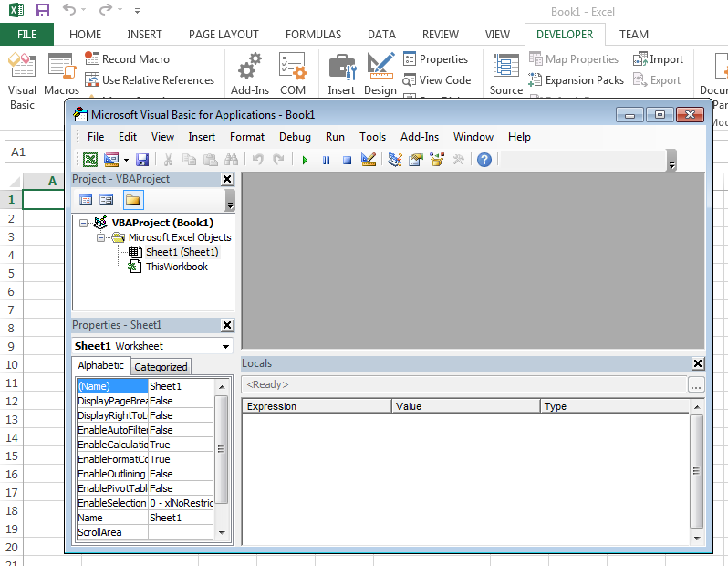Image resolution: width=728 pixels, height=566 pixels.
Task: Click Insert UserForm icon in VBA toolbar
Action: tap(111, 160)
